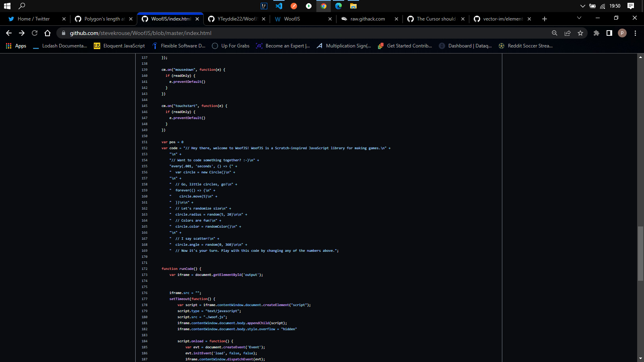This screenshot has width=644, height=362.
Task: Open Visual Studio Code from the taskbar
Action: [279, 6]
